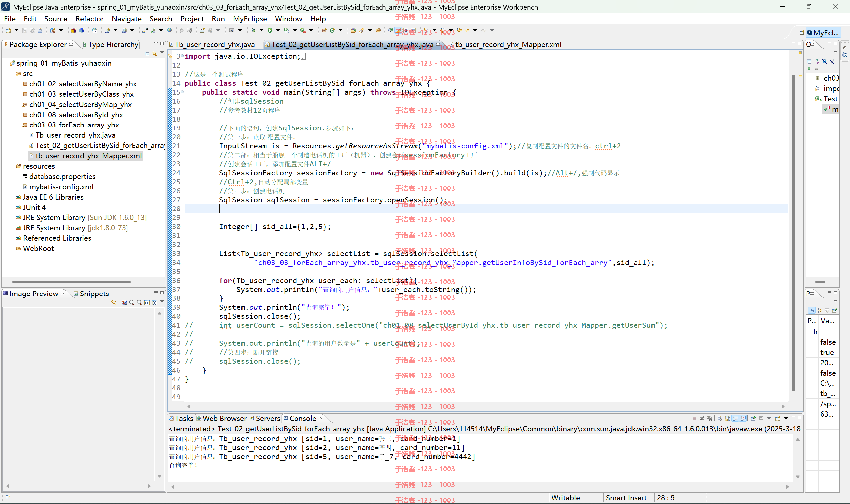Click the New Java Class icon

pyautogui.click(x=332, y=30)
